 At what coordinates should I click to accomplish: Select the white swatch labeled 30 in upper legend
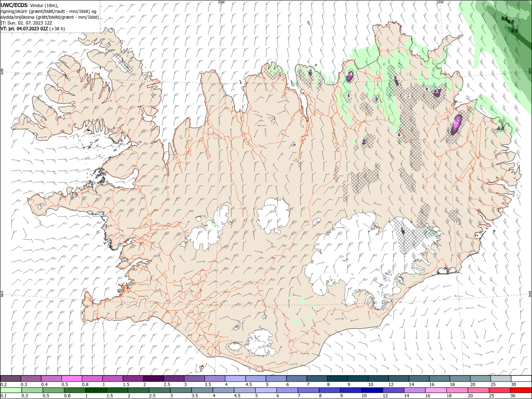(x=521, y=378)
